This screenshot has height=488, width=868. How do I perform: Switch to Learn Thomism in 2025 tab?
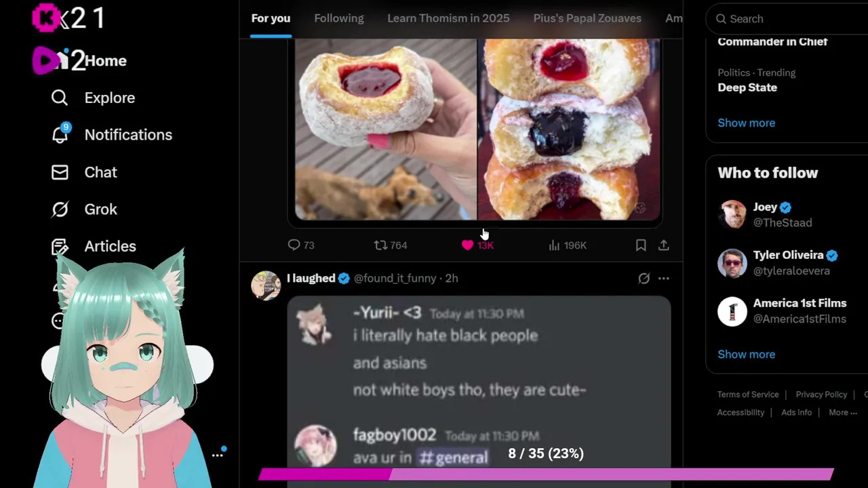[448, 18]
